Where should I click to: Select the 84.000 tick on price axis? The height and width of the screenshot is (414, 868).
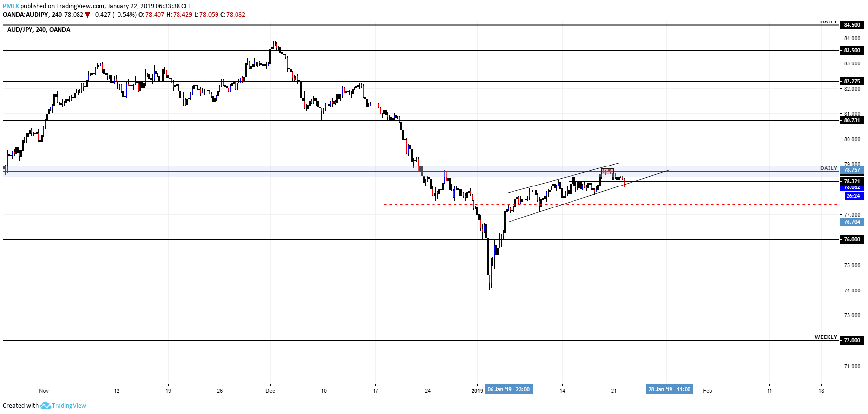(852, 38)
